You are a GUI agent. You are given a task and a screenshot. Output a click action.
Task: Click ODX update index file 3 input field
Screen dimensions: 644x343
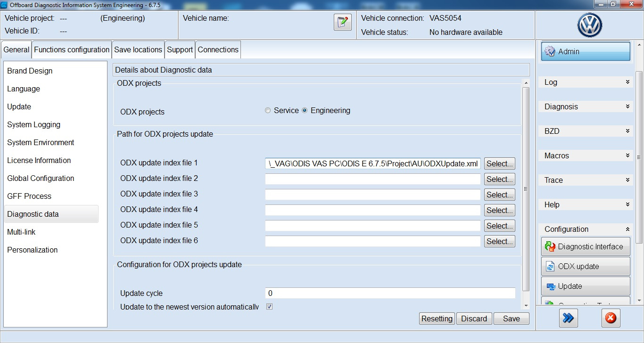pyautogui.click(x=373, y=195)
